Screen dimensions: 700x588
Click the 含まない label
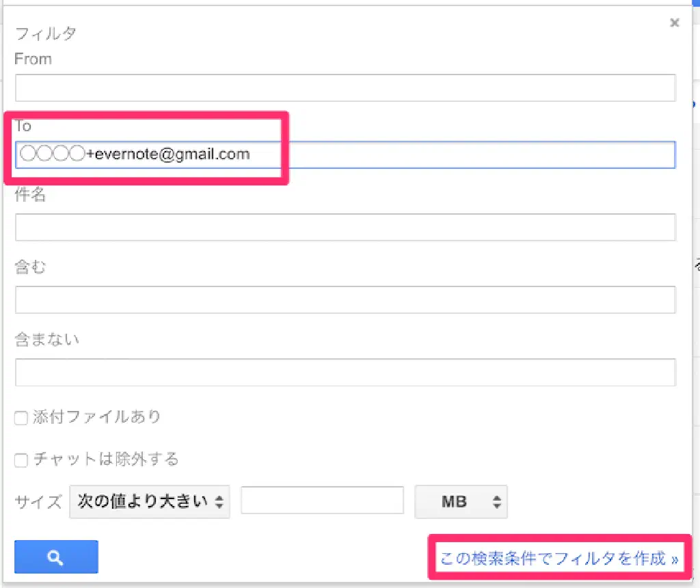[x=46, y=338]
